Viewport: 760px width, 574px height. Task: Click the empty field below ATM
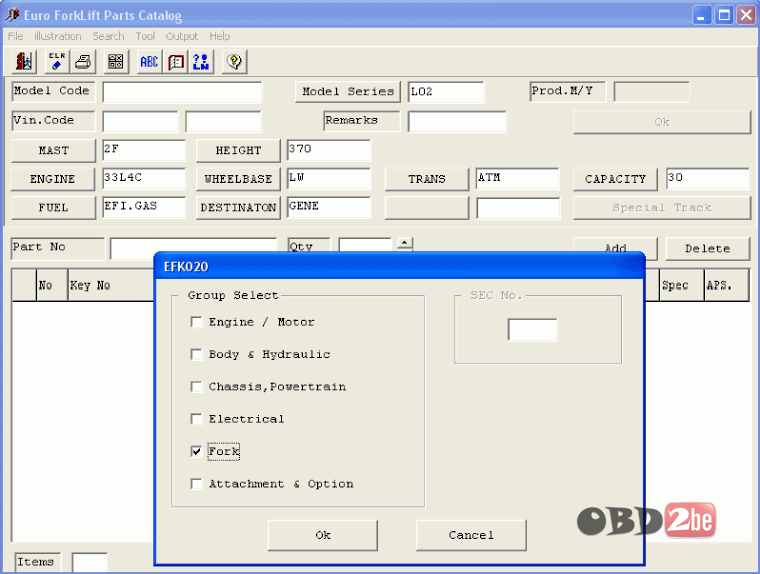(x=518, y=208)
